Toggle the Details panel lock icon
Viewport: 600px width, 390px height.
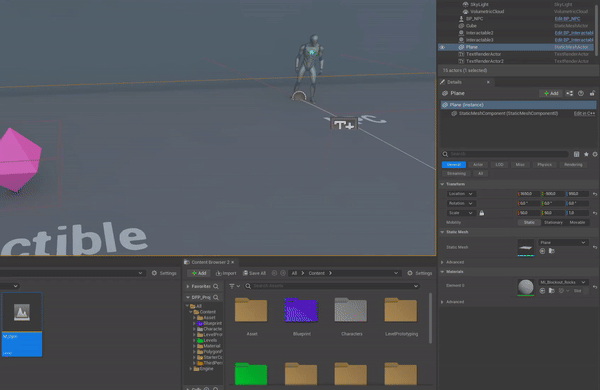tap(592, 93)
